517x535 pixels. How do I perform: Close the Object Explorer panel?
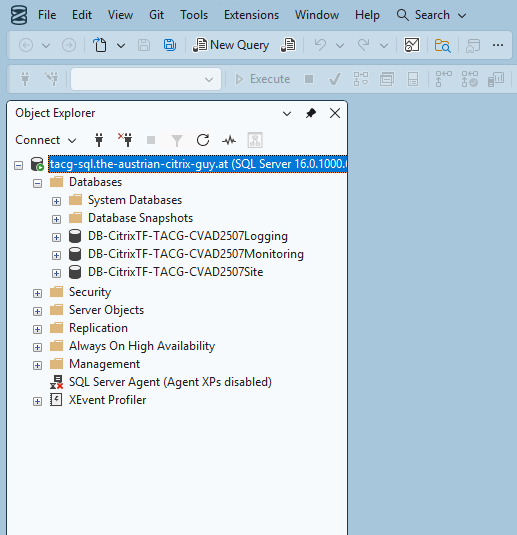pyautogui.click(x=335, y=113)
